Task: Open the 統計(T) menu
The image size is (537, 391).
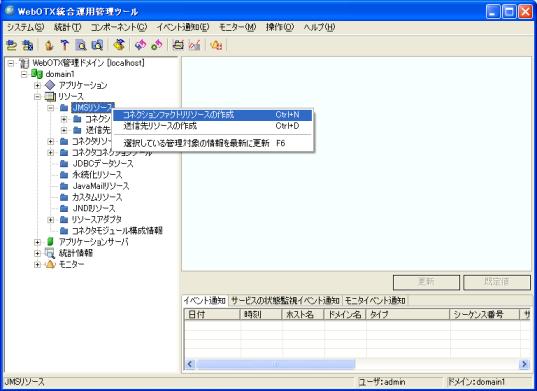Action: tap(68, 27)
